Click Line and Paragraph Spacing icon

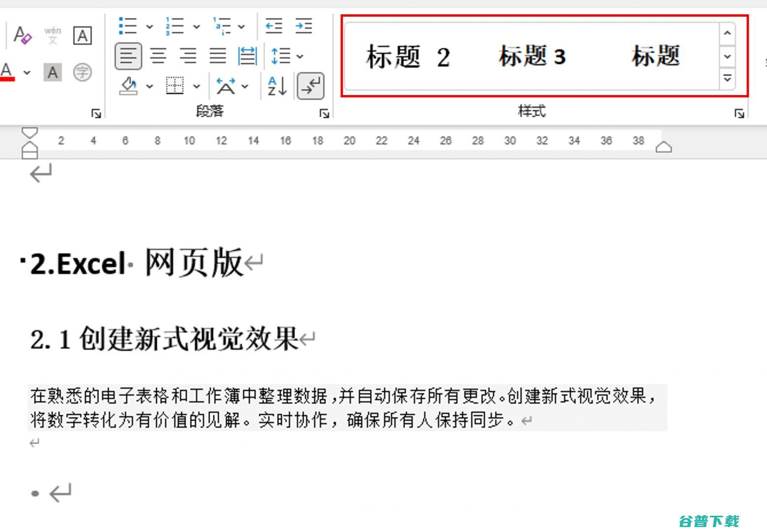coord(280,56)
